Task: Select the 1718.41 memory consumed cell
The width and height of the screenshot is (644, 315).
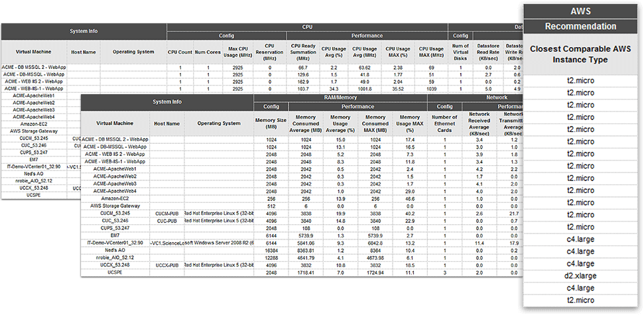Action: click(306, 273)
